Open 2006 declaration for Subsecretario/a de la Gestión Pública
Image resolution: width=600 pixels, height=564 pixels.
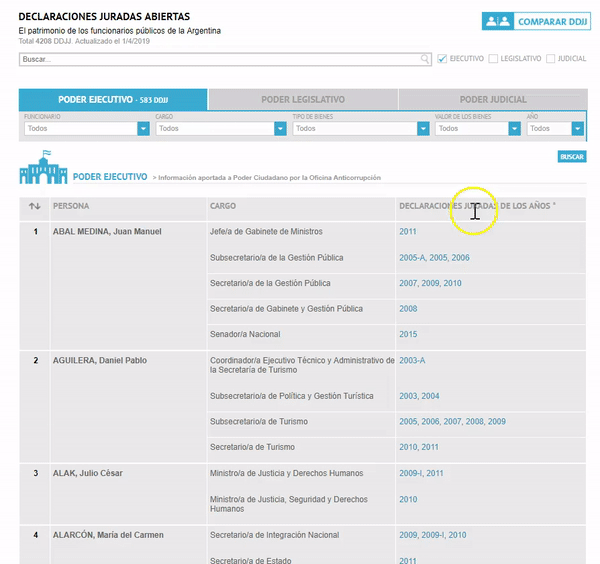click(460, 258)
